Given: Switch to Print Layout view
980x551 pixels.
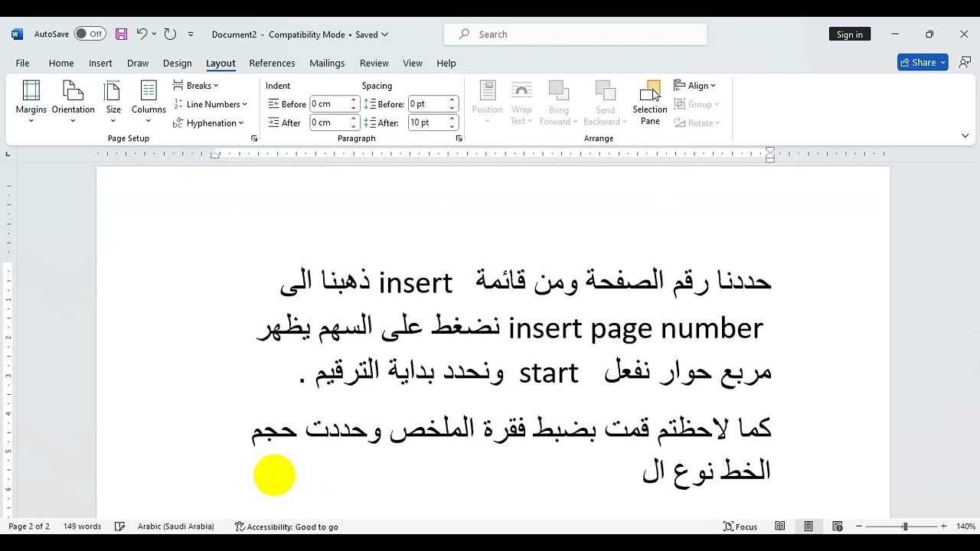Looking at the screenshot, I should click(808, 527).
